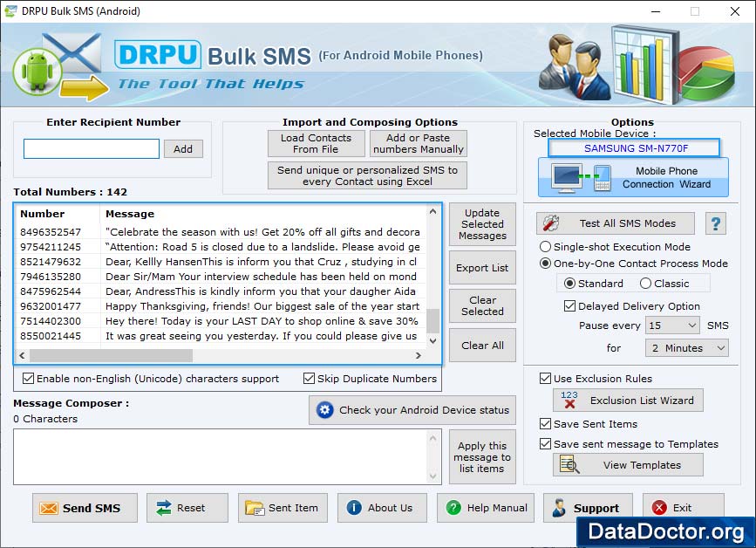
Task: Click list scroll up arrow
Action: [x=433, y=211]
